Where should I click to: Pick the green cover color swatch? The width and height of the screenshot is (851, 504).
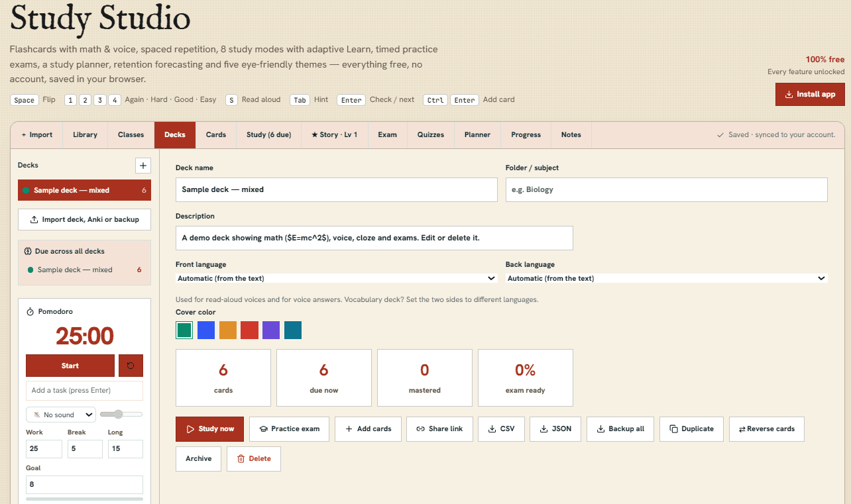coord(184,330)
